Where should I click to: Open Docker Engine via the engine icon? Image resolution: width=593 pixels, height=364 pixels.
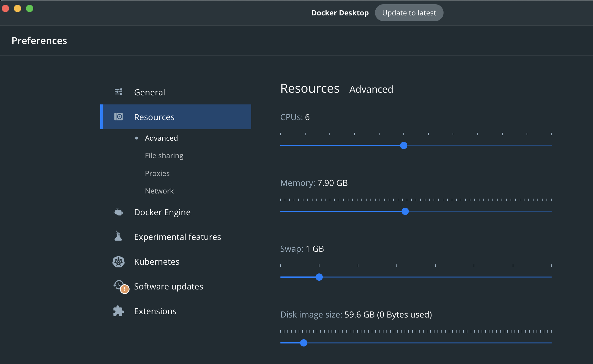pyautogui.click(x=118, y=212)
